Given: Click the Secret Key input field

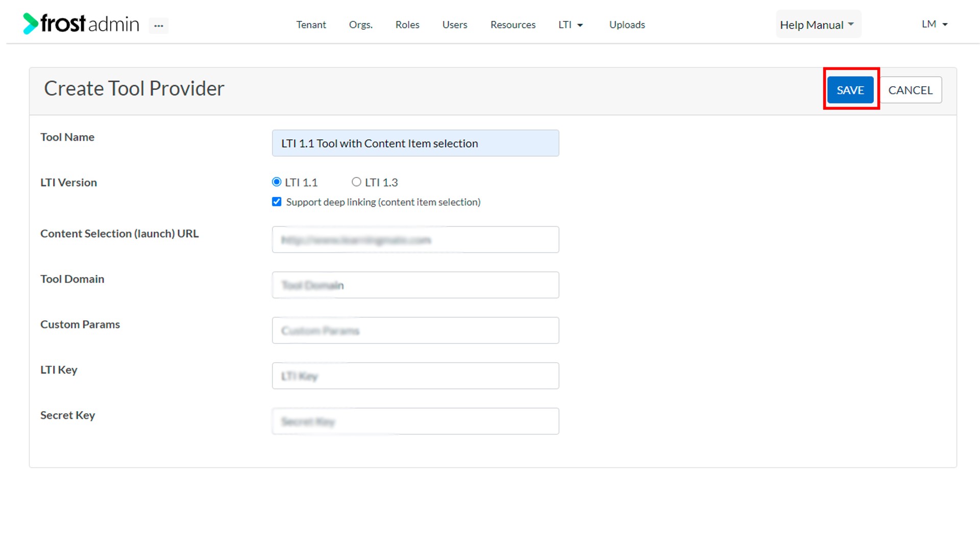Looking at the screenshot, I should (415, 421).
